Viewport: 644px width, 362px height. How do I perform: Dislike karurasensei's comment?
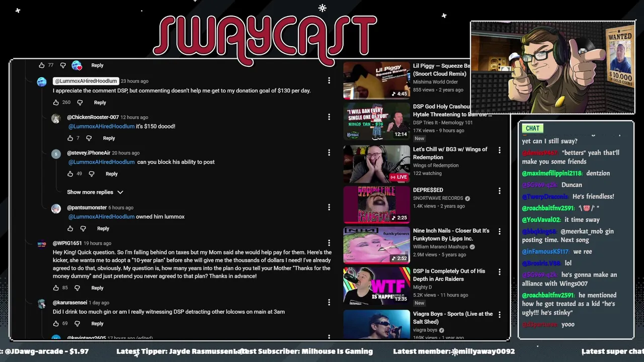point(77,324)
